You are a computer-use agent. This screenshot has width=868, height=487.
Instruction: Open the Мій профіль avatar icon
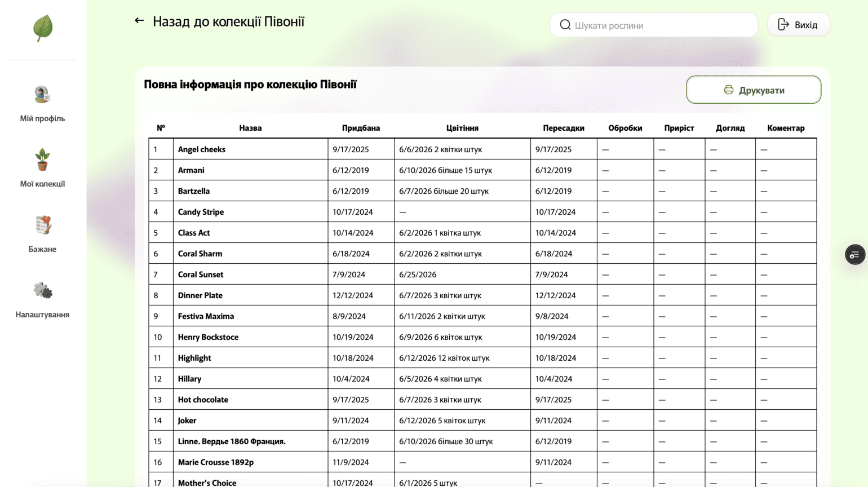[42, 94]
